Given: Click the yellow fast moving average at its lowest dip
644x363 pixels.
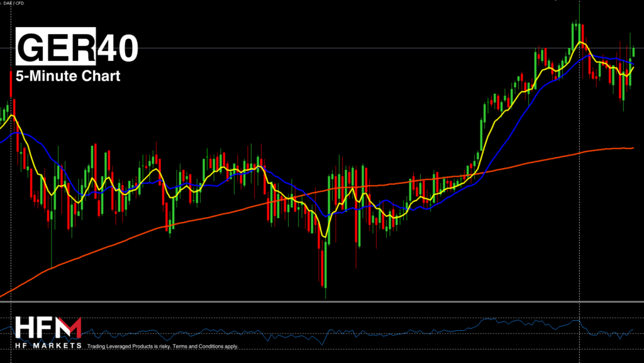Looking at the screenshot, I should point(325,236).
